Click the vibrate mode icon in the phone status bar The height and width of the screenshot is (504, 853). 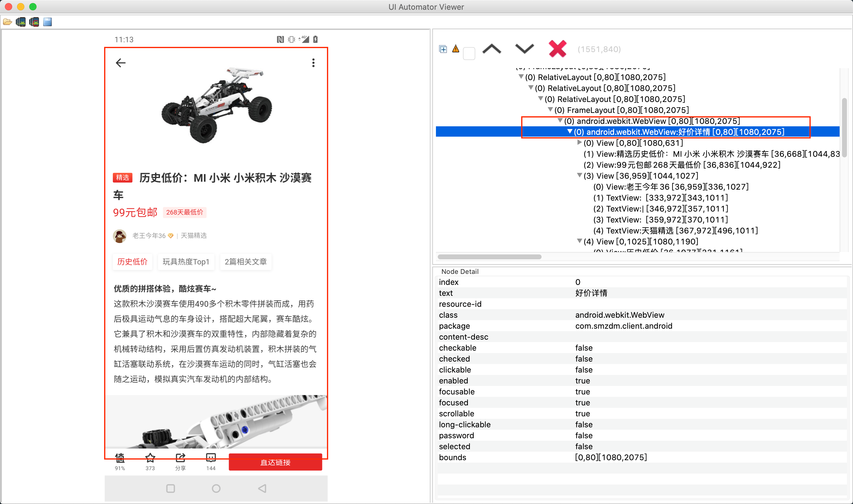tap(291, 39)
